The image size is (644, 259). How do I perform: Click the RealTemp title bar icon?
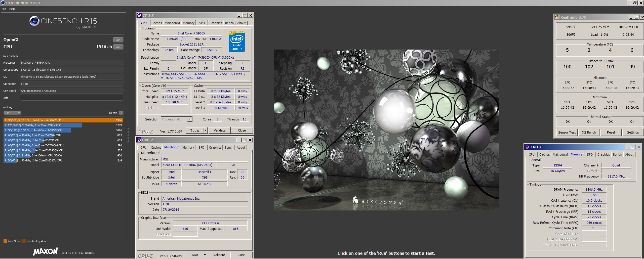click(557, 17)
